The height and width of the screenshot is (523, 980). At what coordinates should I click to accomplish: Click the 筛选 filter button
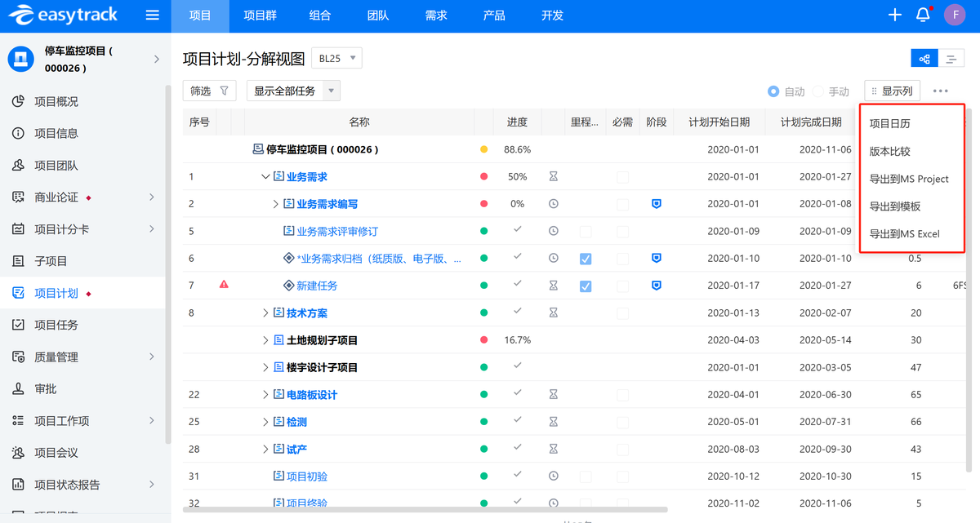209,91
